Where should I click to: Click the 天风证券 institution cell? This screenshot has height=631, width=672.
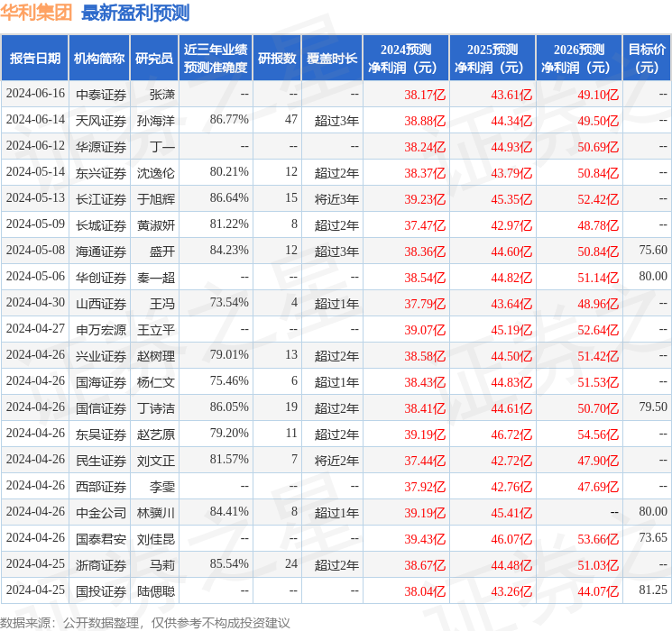(101, 121)
